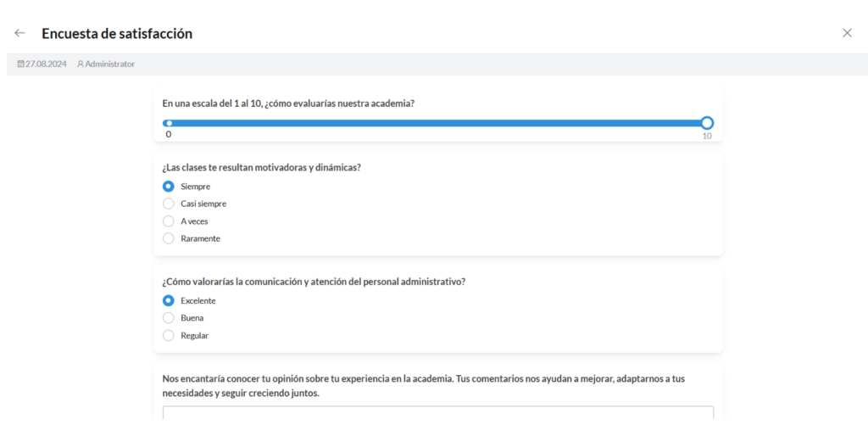
Task: Click the academy 1-to-10 scale question text
Action: [x=288, y=103]
